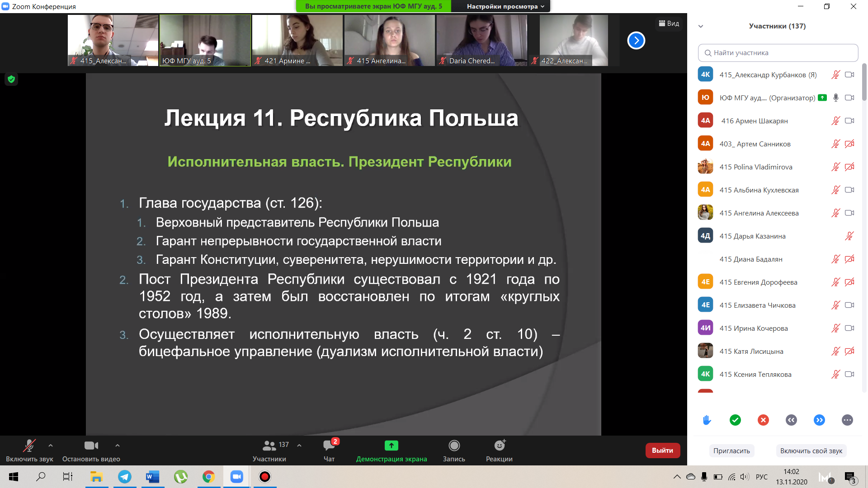Open Windows search in taskbar

coord(41,477)
